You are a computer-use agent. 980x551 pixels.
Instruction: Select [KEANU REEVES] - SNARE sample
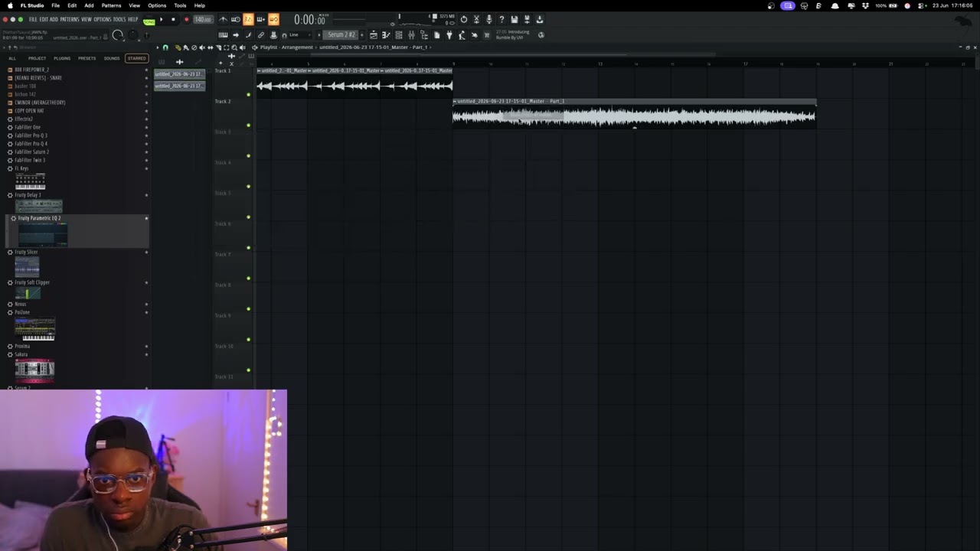tap(38, 78)
